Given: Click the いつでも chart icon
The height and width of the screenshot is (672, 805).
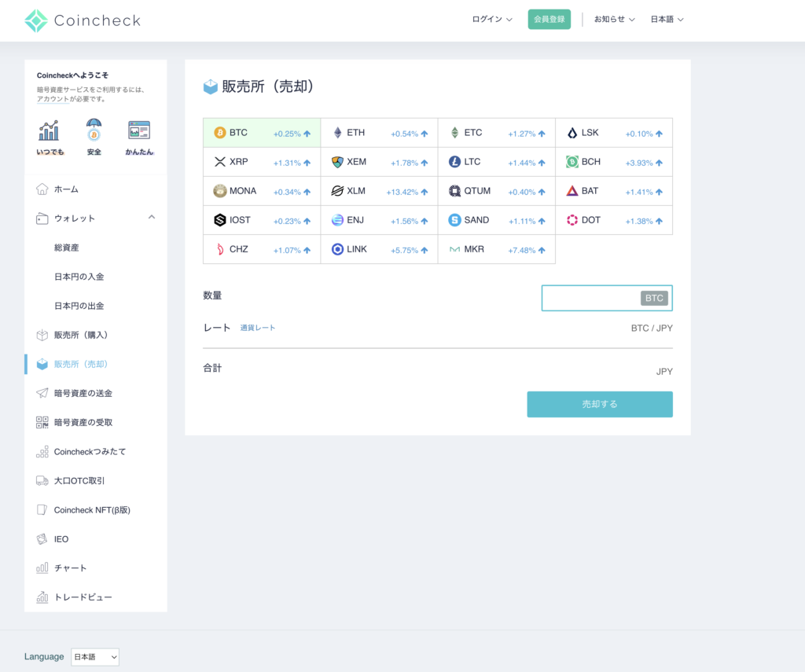Looking at the screenshot, I should click(49, 130).
